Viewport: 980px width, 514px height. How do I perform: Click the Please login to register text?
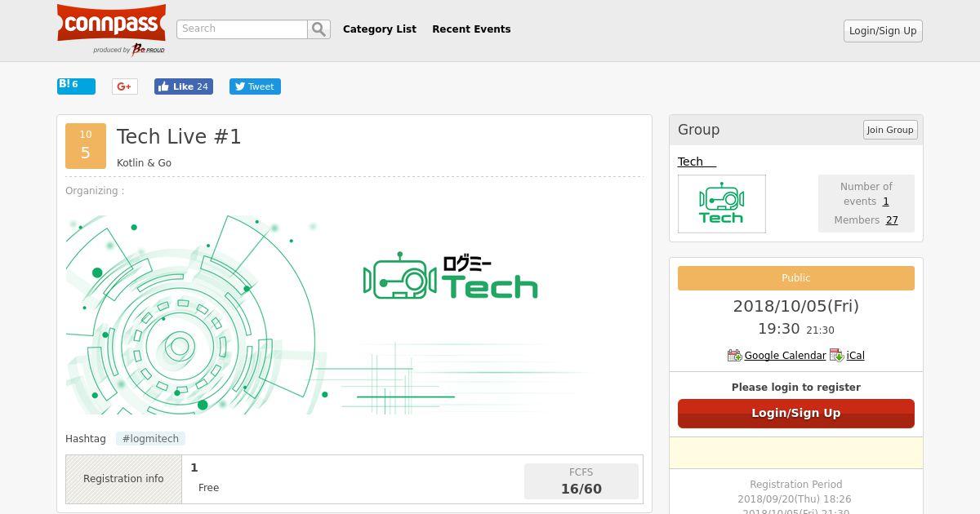point(796,388)
